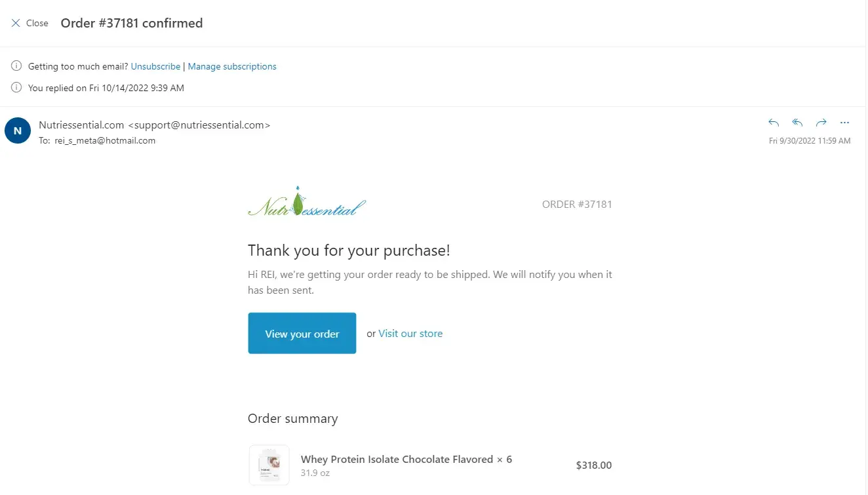The image size is (868, 495).
Task: Click recipient address rei_s_meta@hotmail.com
Action: coord(105,140)
